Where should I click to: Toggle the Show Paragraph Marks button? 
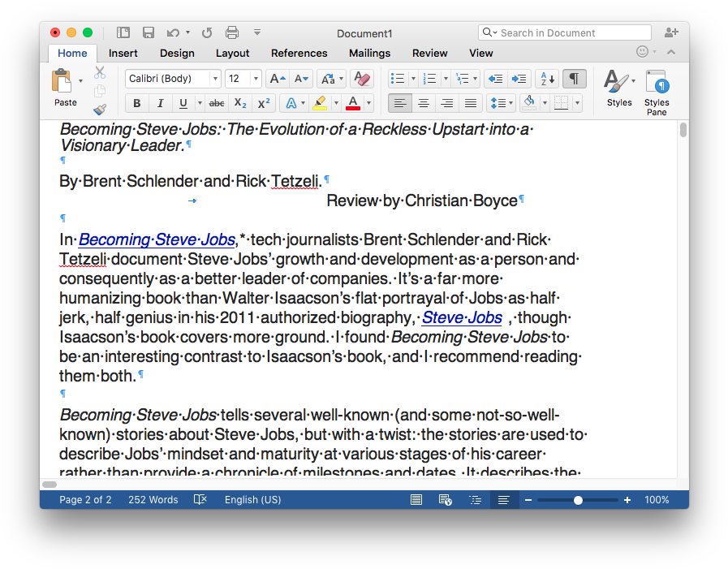tap(575, 78)
